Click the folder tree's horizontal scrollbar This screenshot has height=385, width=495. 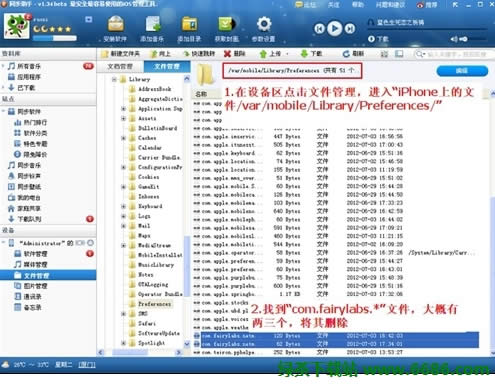point(140,352)
